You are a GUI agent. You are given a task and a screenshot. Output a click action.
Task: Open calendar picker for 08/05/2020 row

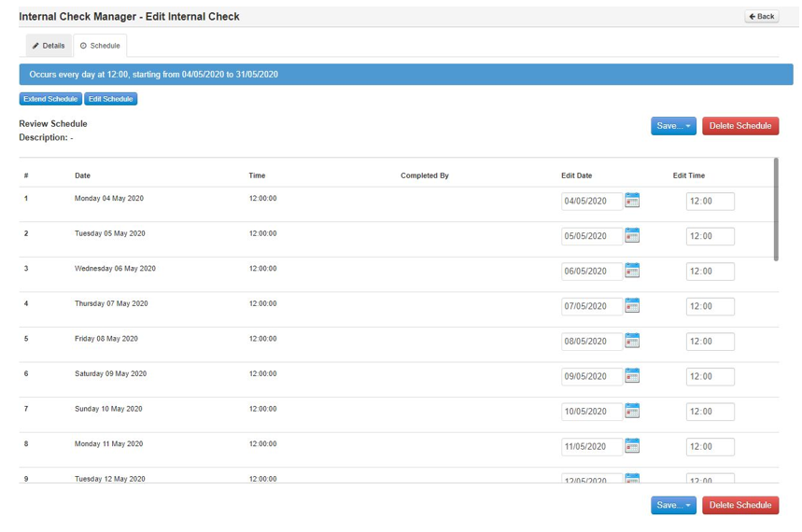point(632,341)
